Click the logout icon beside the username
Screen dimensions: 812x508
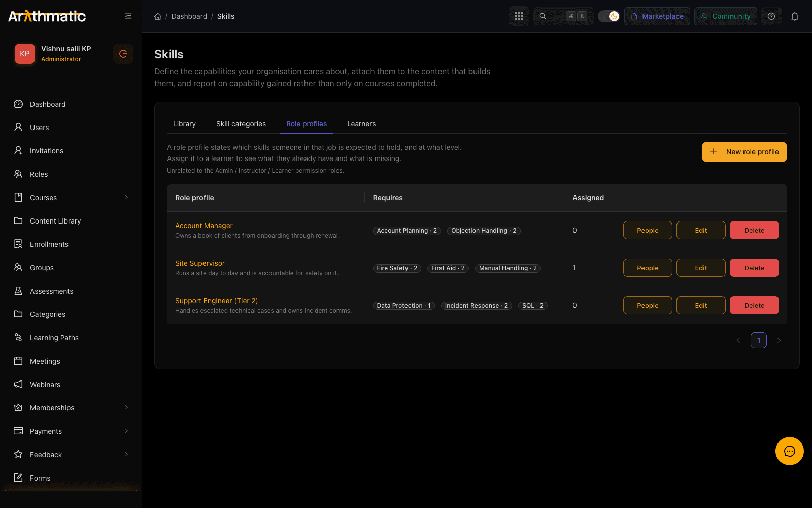point(123,54)
